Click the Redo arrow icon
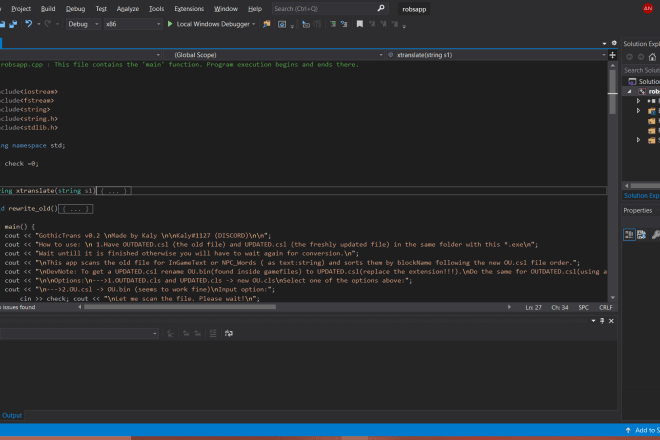Screen dimensions: 660x440 pyautogui.click(x=48, y=24)
